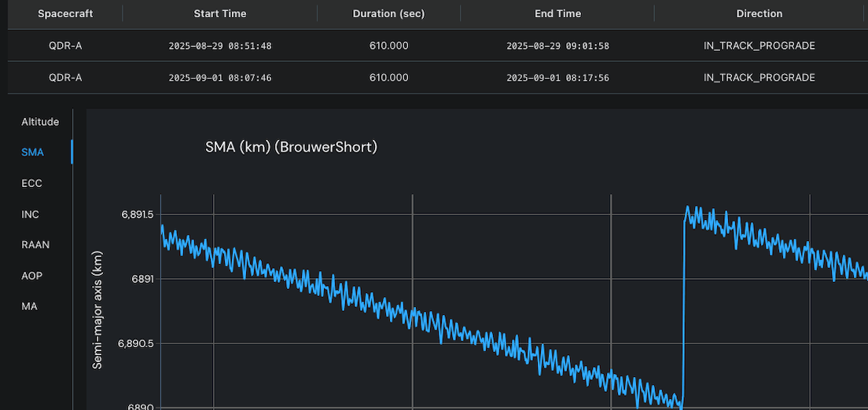Switch to the AOP tab
Viewport: 868px width, 410px height.
coord(31,276)
